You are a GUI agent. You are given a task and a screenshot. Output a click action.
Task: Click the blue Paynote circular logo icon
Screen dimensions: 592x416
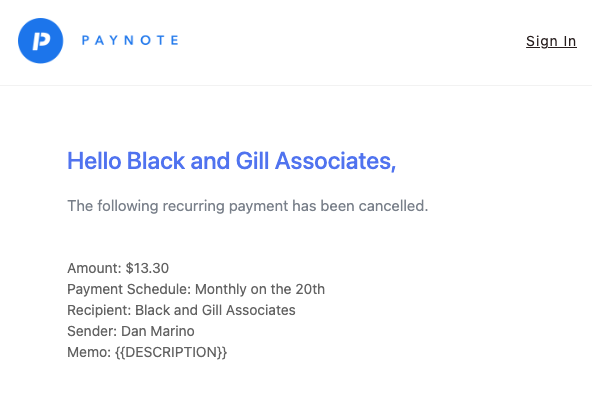[40, 41]
